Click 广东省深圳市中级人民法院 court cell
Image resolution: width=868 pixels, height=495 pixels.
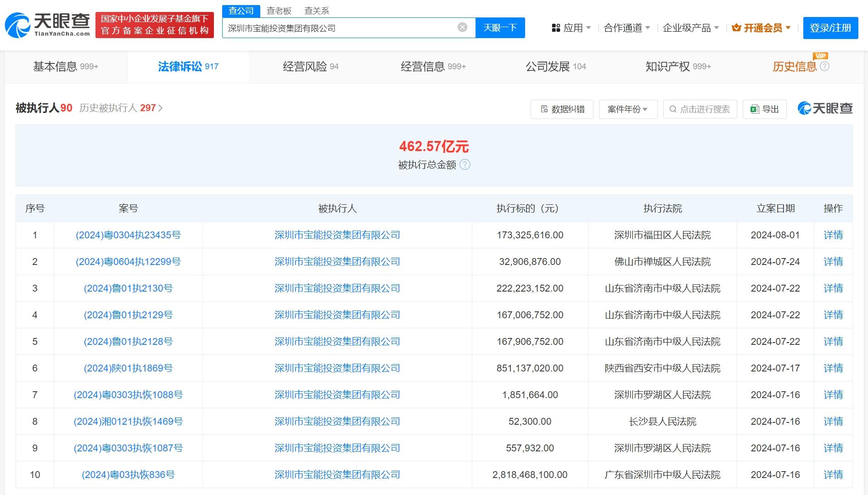click(662, 475)
